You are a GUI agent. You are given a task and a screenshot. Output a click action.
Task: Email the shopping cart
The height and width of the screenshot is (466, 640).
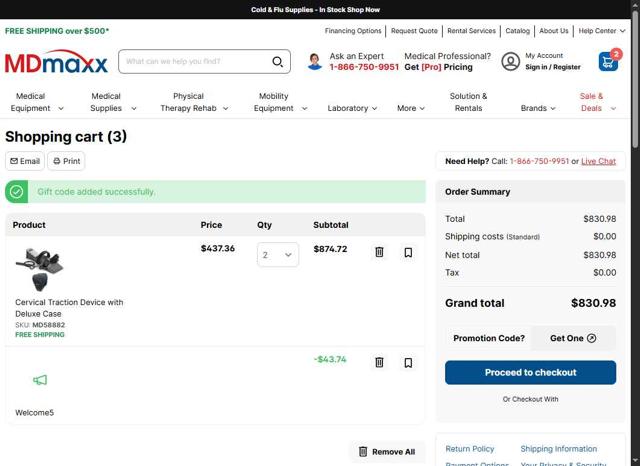[25, 161]
